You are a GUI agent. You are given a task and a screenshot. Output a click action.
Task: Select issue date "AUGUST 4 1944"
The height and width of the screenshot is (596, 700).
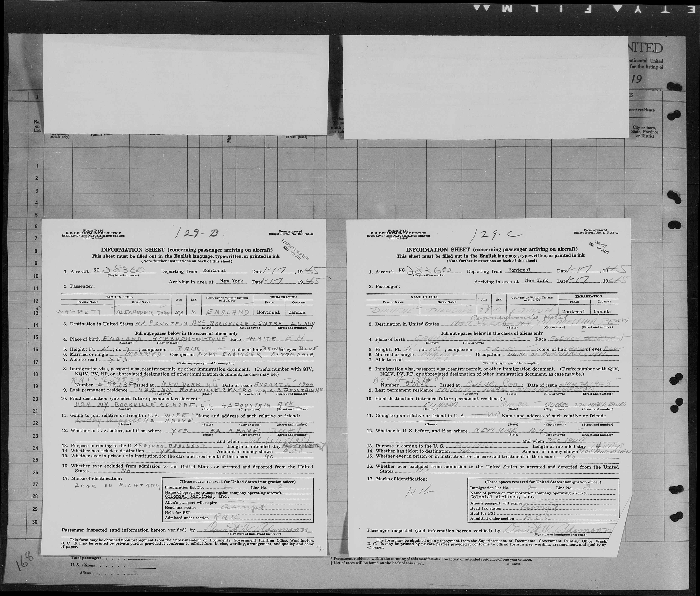click(x=284, y=384)
